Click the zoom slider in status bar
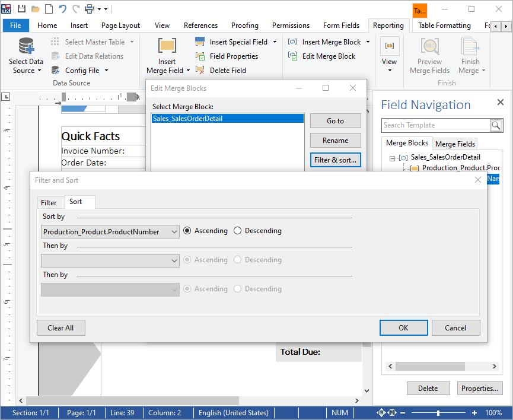The image size is (513, 420). (439, 412)
